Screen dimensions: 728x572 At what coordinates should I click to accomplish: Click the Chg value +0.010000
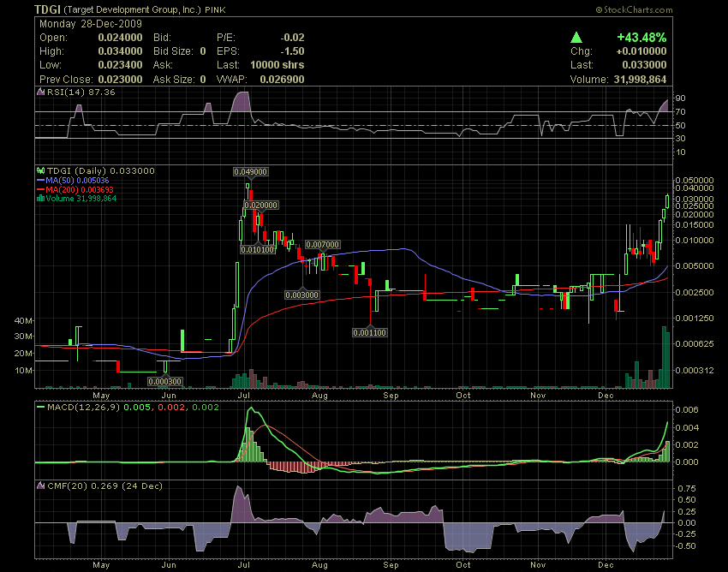(641, 51)
